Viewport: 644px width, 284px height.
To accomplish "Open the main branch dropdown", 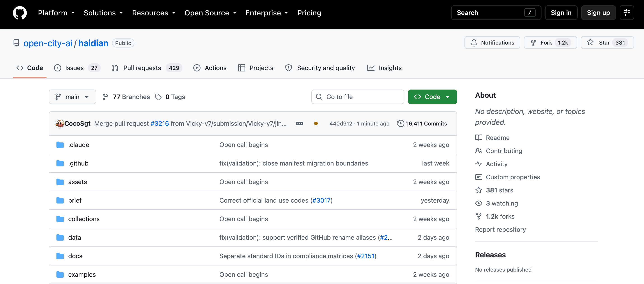I will click(x=72, y=97).
